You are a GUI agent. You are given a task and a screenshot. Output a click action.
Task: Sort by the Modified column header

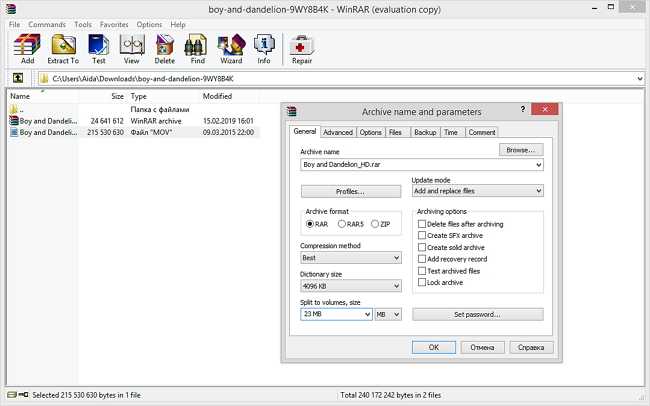pos(217,96)
